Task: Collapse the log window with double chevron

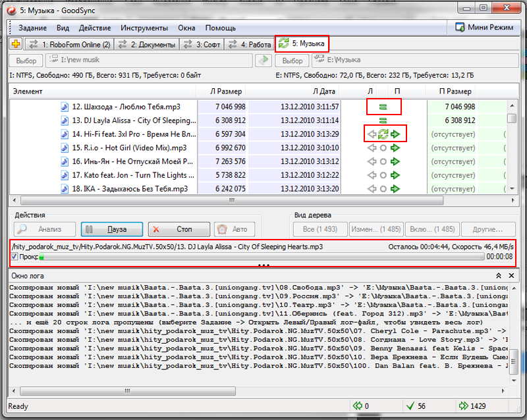Action: [499, 276]
